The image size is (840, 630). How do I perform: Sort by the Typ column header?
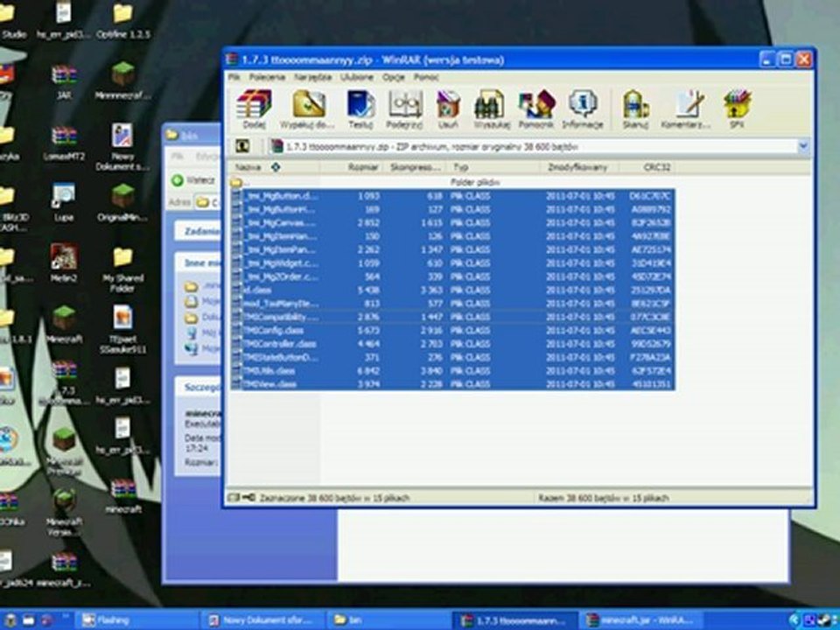pyautogui.click(x=493, y=167)
